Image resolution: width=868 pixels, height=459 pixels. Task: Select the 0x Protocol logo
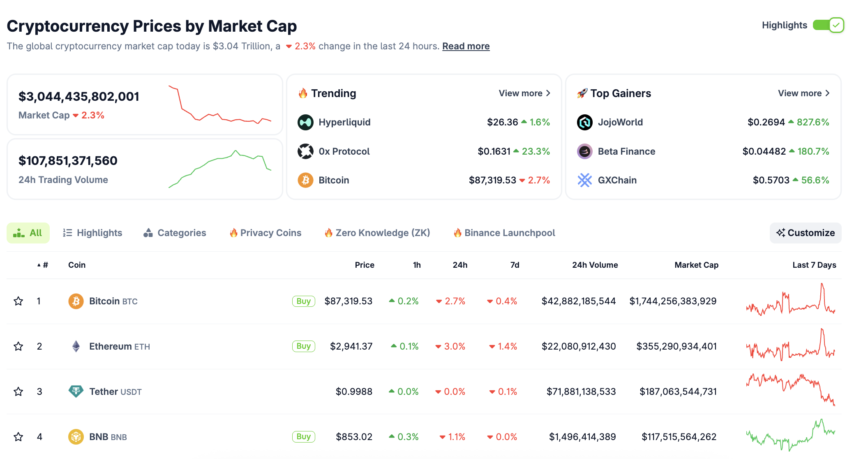[305, 151]
